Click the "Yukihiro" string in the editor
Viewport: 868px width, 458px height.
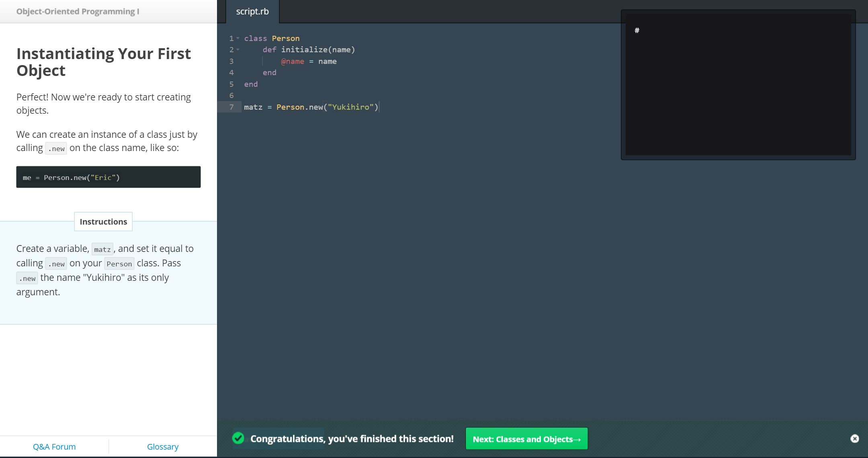coord(350,107)
